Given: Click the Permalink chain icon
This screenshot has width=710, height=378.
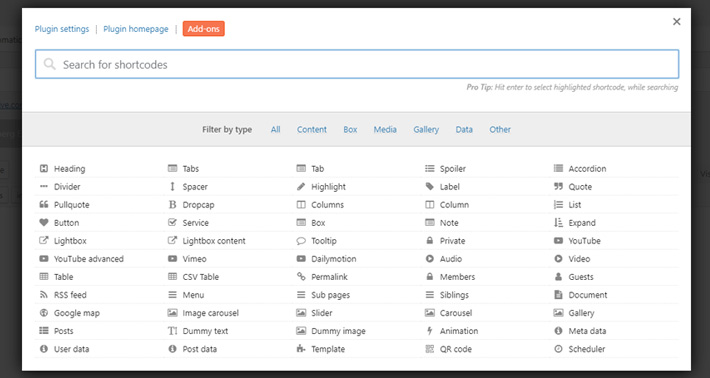Looking at the screenshot, I should [x=301, y=277].
